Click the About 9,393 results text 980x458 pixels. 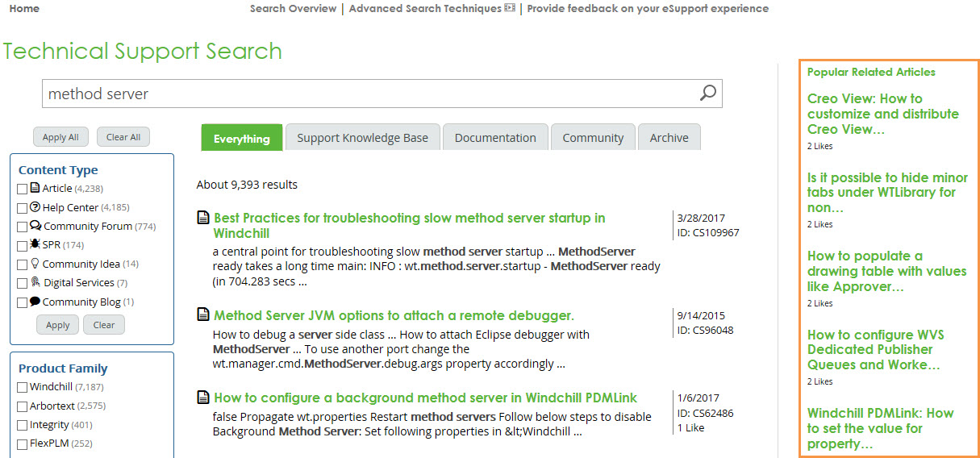[247, 185]
